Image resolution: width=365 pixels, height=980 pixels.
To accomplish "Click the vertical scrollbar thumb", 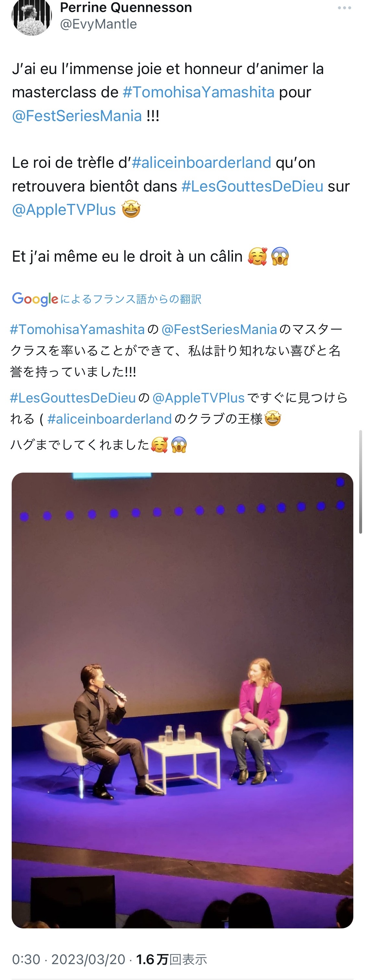I will coord(360,482).
